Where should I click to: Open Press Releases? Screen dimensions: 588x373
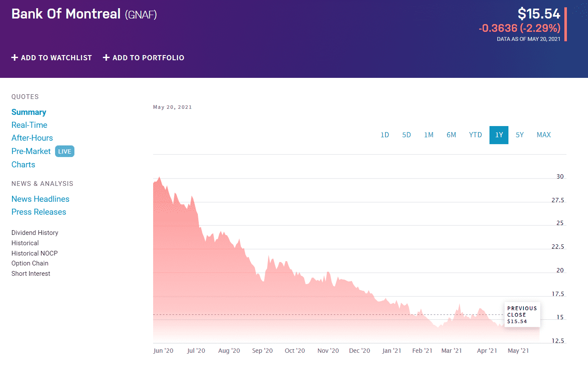[39, 212]
